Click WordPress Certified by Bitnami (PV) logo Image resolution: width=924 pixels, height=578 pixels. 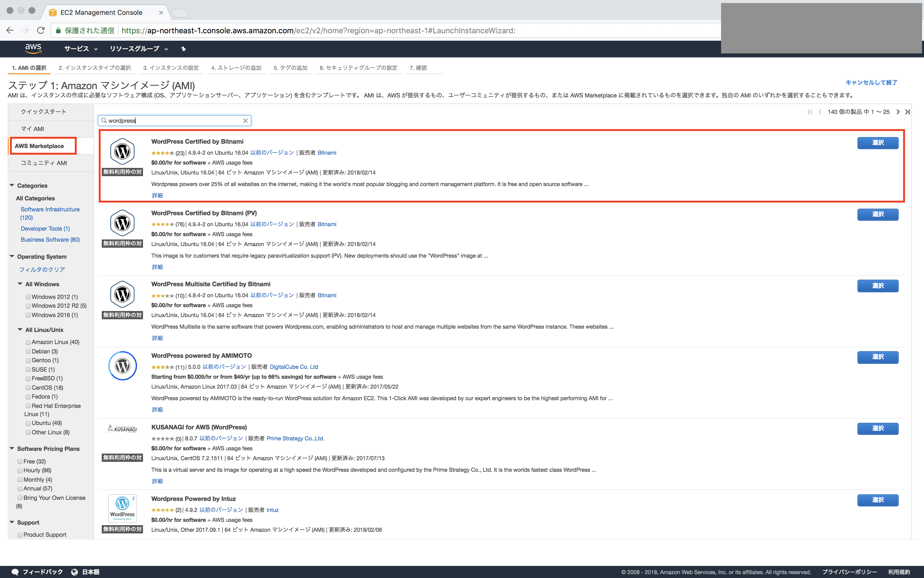[122, 223]
